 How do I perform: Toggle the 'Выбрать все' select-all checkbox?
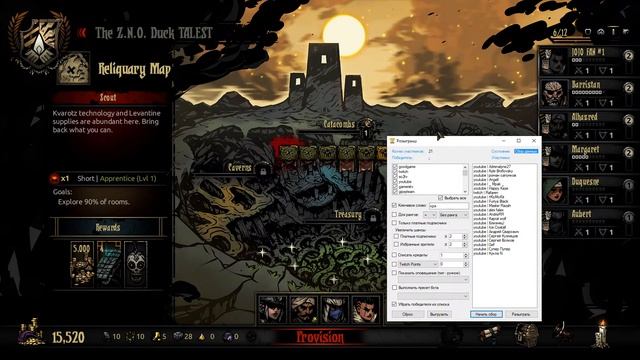tap(440, 198)
